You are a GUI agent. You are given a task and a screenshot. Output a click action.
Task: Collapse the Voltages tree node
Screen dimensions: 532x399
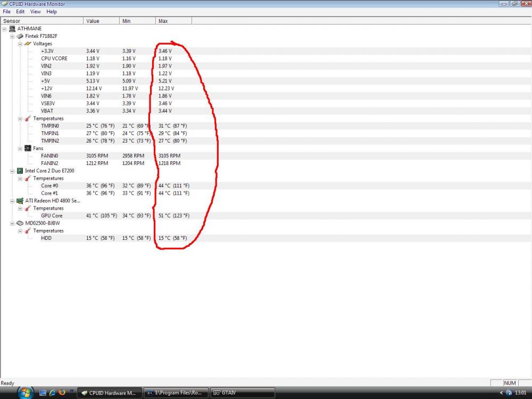[20, 44]
